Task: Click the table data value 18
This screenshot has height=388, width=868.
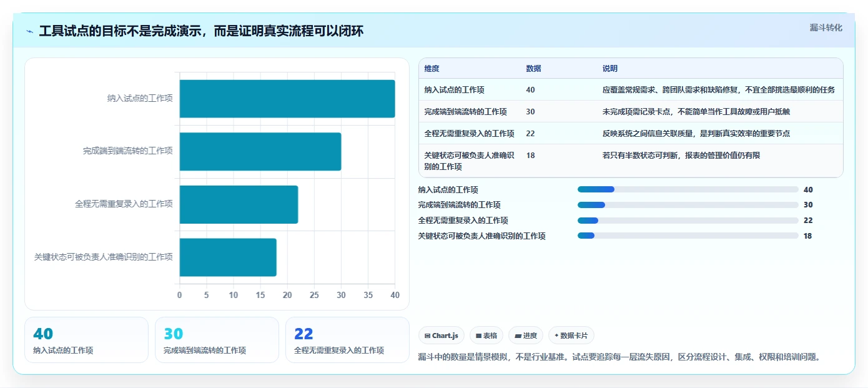Action: [531, 156]
